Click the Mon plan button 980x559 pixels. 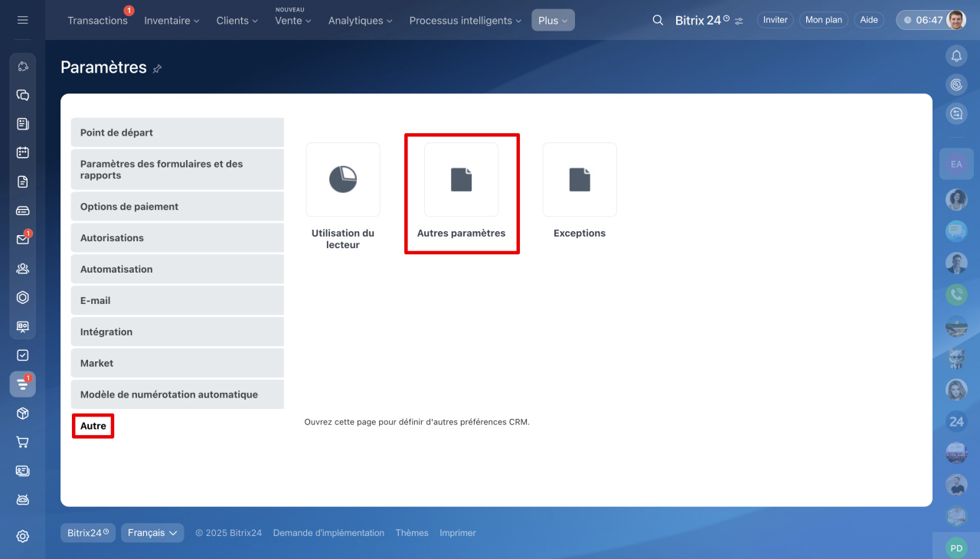[x=823, y=20]
